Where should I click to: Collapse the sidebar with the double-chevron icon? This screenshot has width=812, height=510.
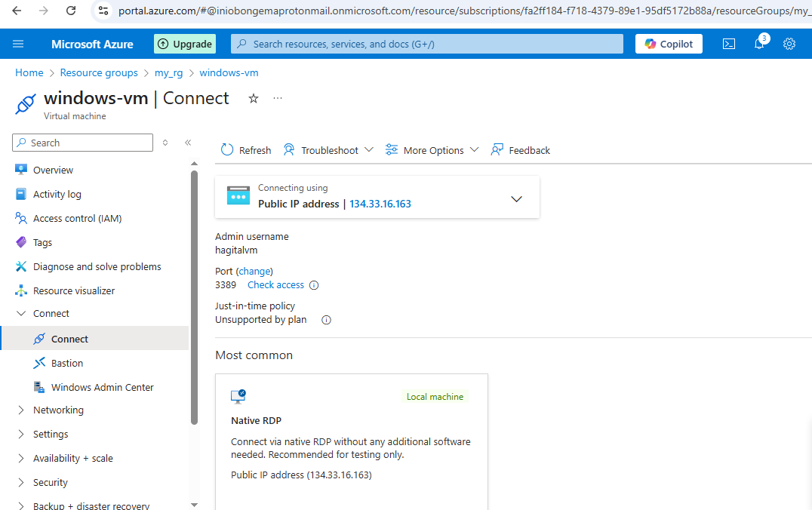[x=188, y=143]
